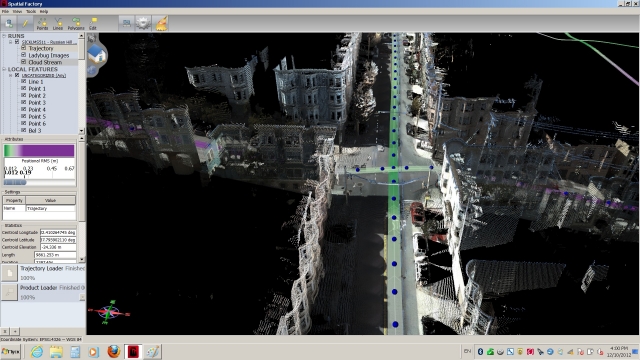This screenshot has width=640, height=360.
Task: Click the small arrow beside Product Loader
Action: point(82,298)
